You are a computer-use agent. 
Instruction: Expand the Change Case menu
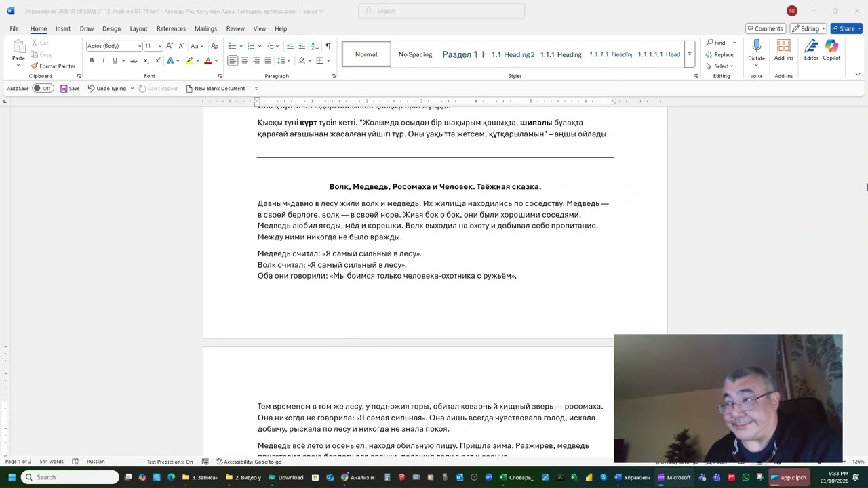click(203, 46)
